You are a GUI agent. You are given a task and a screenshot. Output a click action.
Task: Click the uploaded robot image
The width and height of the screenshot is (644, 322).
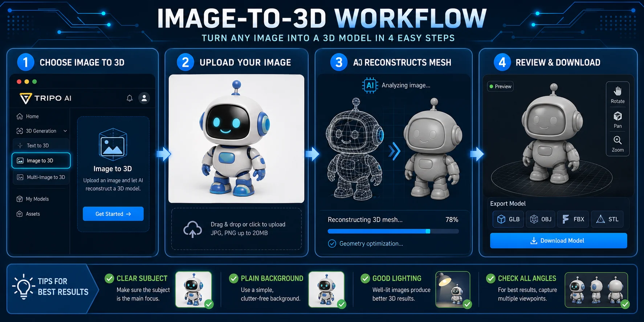pos(236,139)
